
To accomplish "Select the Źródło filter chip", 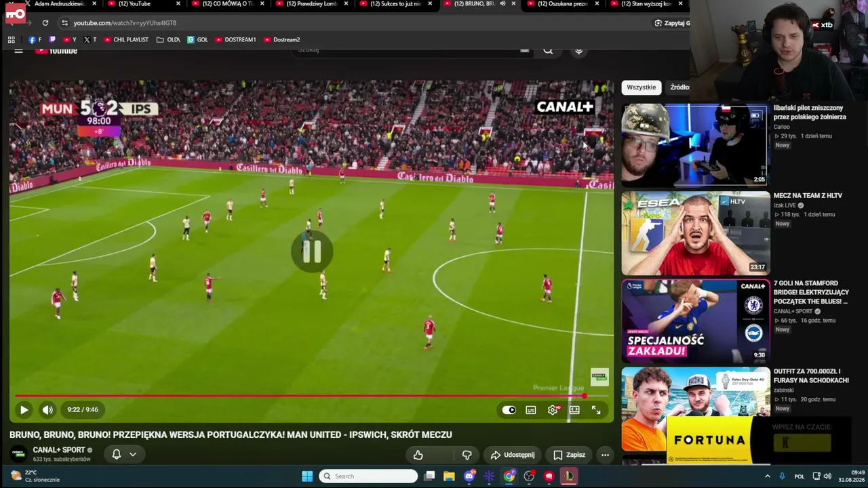I will pos(679,87).
